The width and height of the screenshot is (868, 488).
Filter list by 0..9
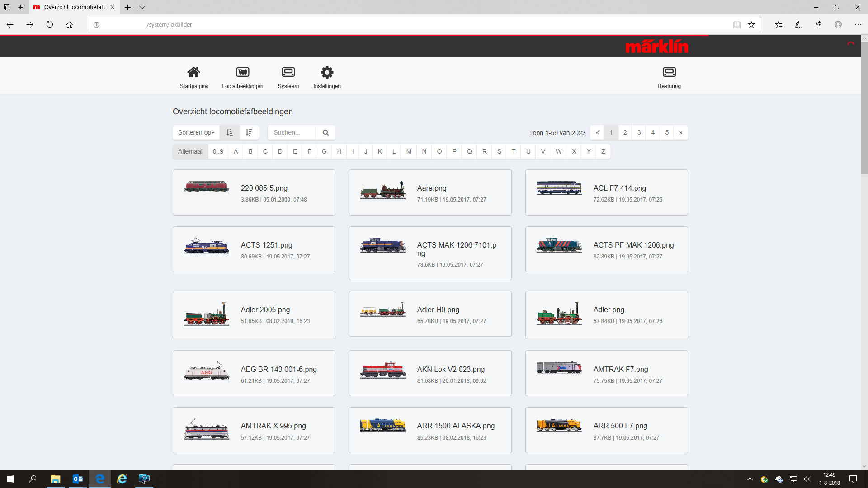(218, 151)
